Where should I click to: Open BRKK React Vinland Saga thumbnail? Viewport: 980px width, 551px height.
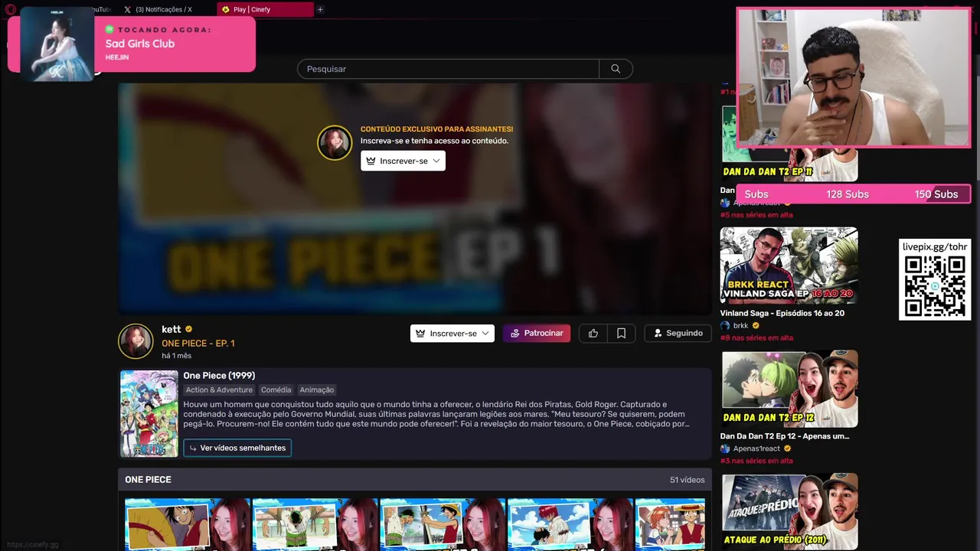pyautogui.click(x=789, y=266)
